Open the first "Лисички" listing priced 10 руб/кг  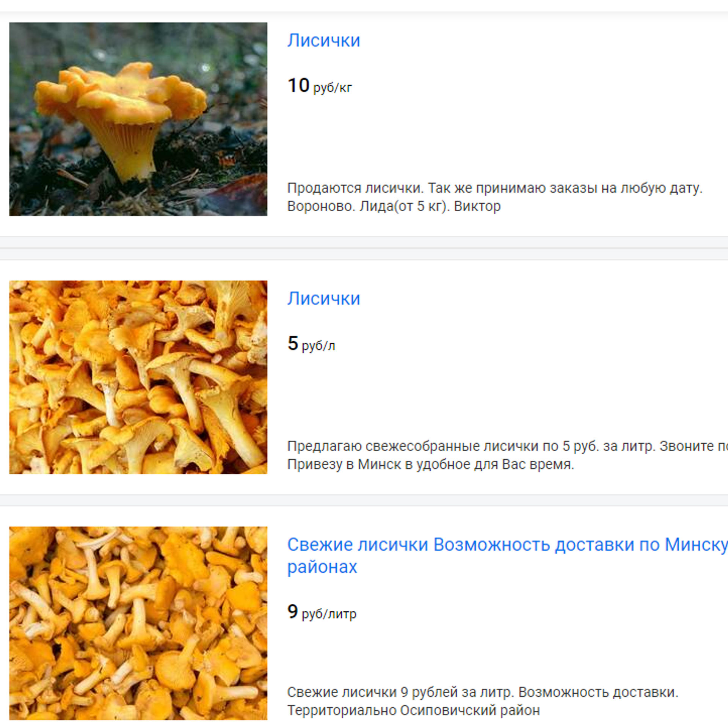(323, 40)
